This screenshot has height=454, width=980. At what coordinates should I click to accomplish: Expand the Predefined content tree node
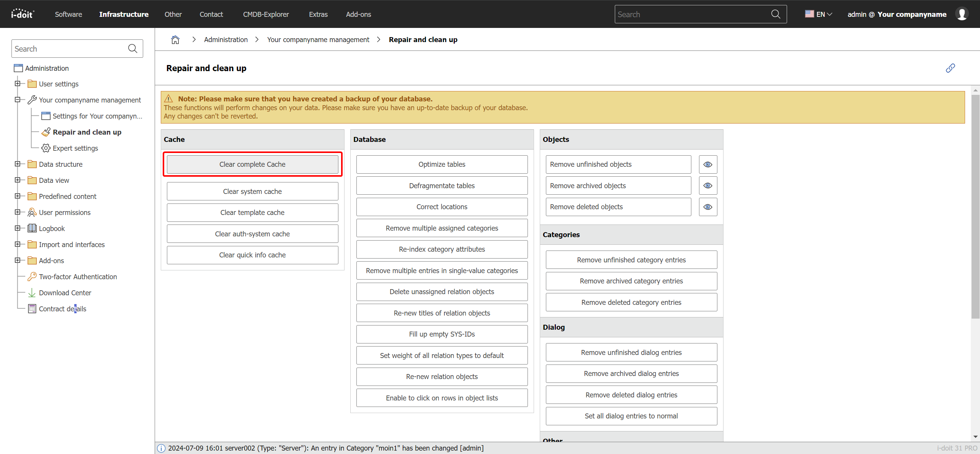(x=17, y=196)
